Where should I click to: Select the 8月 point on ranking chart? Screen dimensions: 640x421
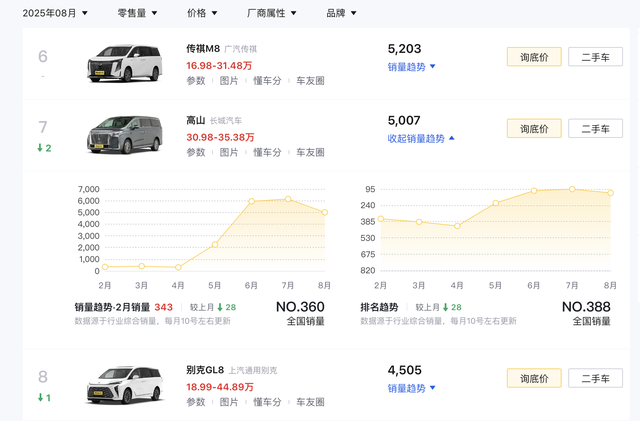(x=611, y=193)
